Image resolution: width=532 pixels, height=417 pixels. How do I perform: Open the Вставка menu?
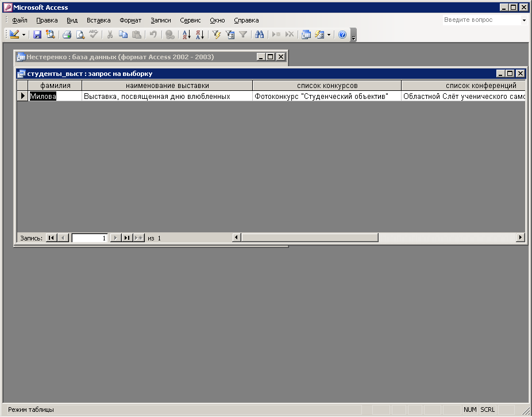[x=98, y=20]
